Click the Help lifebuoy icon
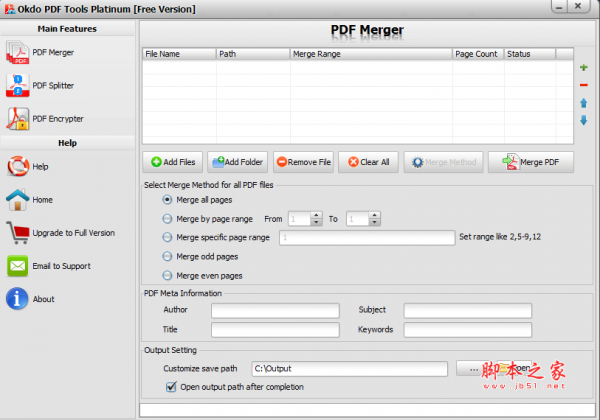The image size is (600, 420). 18,166
